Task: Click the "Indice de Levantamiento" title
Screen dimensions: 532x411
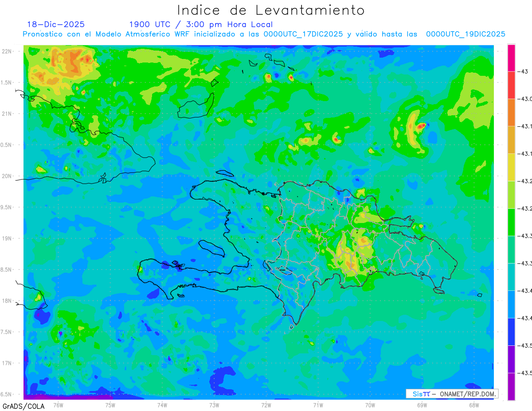Action: point(271,10)
